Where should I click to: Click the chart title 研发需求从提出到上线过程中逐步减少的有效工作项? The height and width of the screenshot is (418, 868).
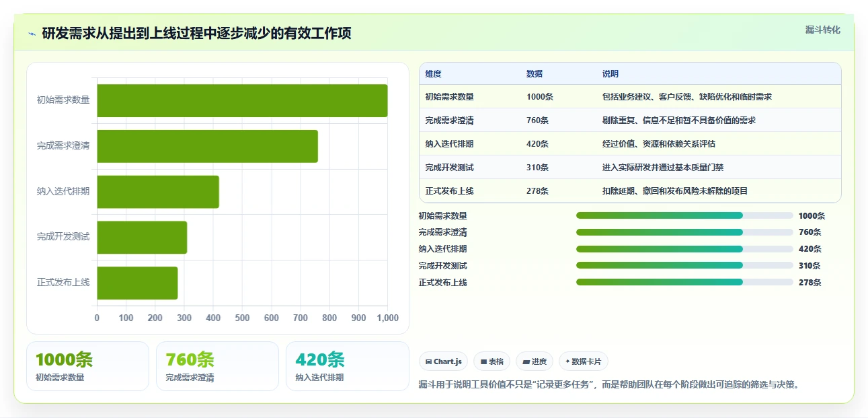pos(196,34)
